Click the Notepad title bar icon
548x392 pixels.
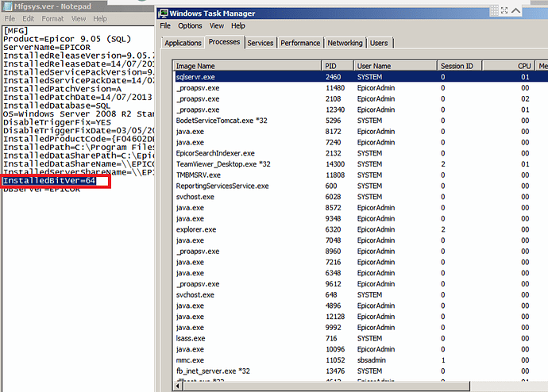(x=7, y=6)
